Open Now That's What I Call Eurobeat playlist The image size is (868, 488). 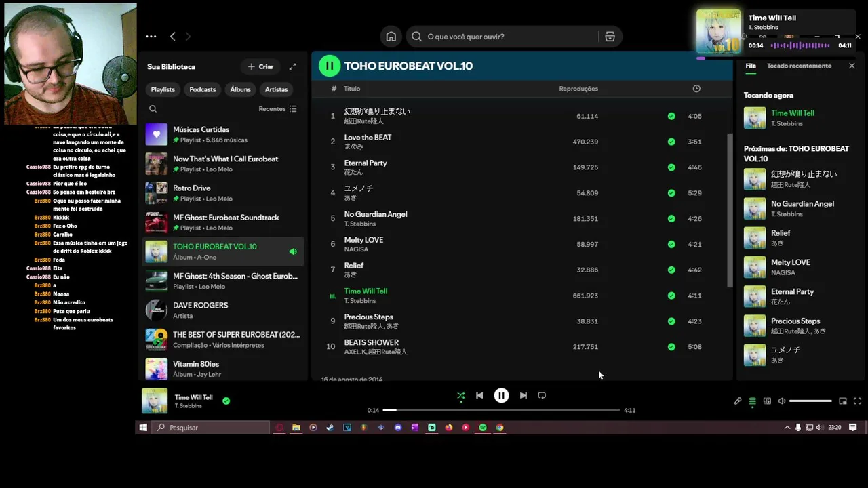pos(224,164)
